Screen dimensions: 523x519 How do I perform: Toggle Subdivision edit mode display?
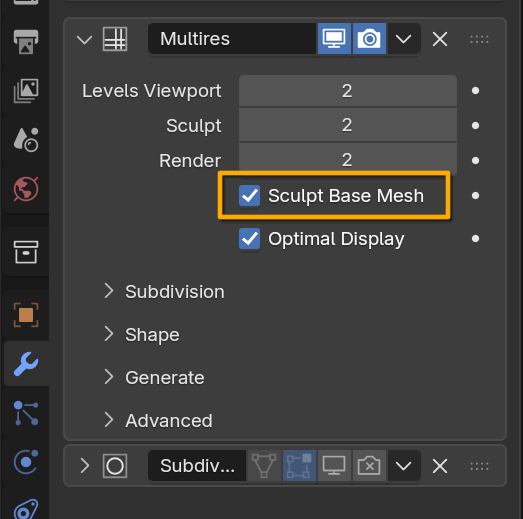click(299, 466)
